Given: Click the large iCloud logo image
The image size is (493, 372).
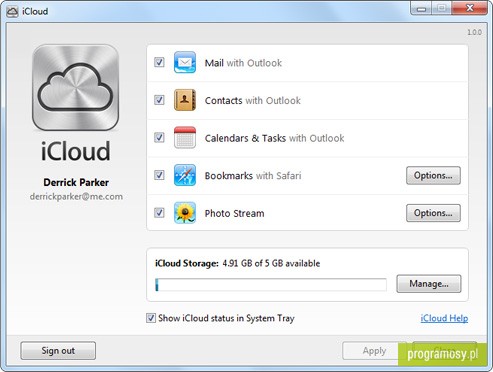Looking at the screenshot, I should click(x=76, y=88).
